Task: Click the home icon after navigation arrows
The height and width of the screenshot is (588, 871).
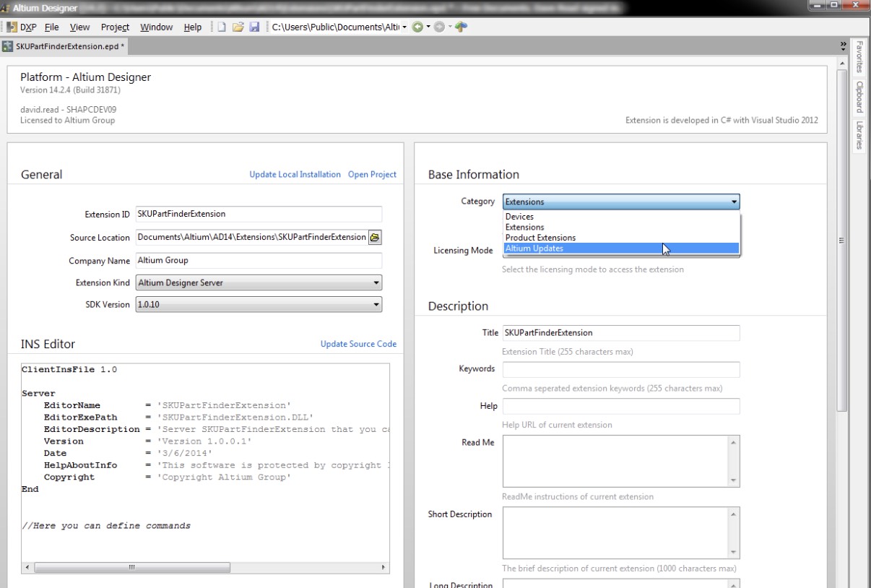Action: (461, 27)
